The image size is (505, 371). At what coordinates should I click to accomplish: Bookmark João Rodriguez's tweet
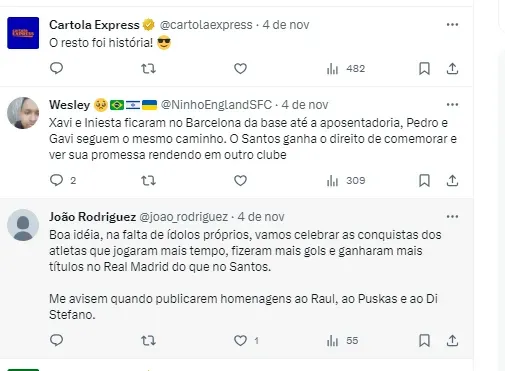click(x=424, y=341)
